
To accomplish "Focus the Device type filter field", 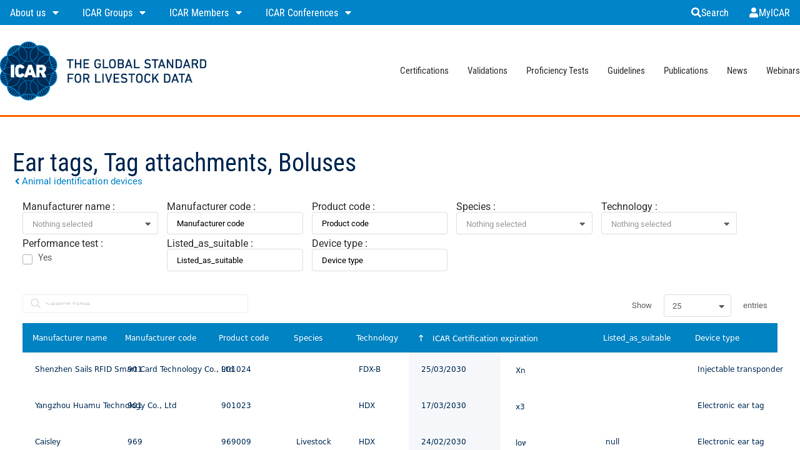I will 380,260.
